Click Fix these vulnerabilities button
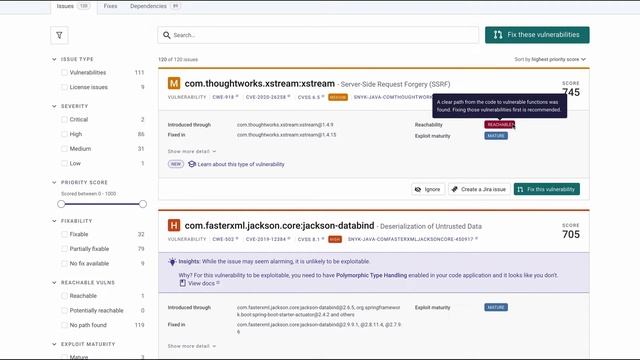The image size is (640, 360). (x=537, y=35)
